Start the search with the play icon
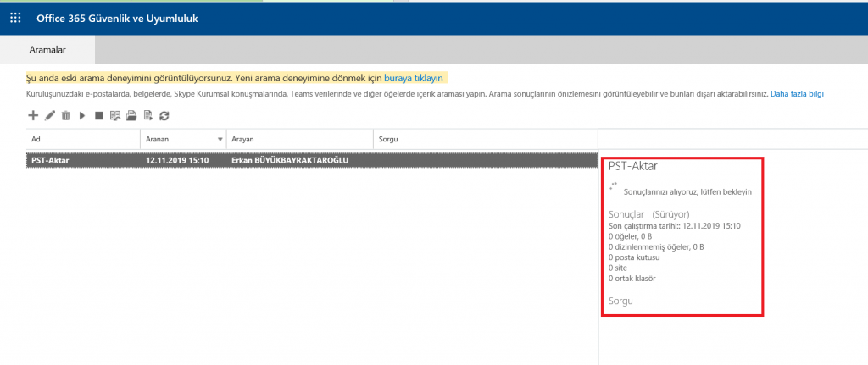This screenshot has width=868, height=365. [x=82, y=115]
